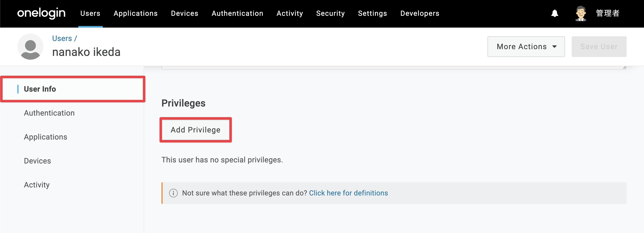Expand the More Actions dropdown
The height and width of the screenshot is (233, 644).
coord(526,47)
